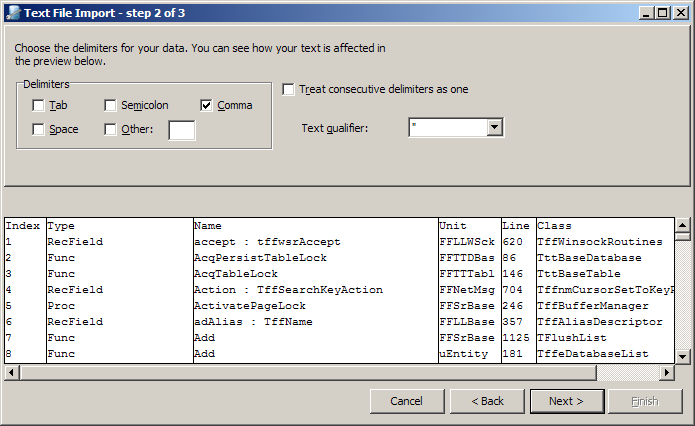
Task: Toggle Treat consecutive delimiters as one
Action: tap(289, 89)
